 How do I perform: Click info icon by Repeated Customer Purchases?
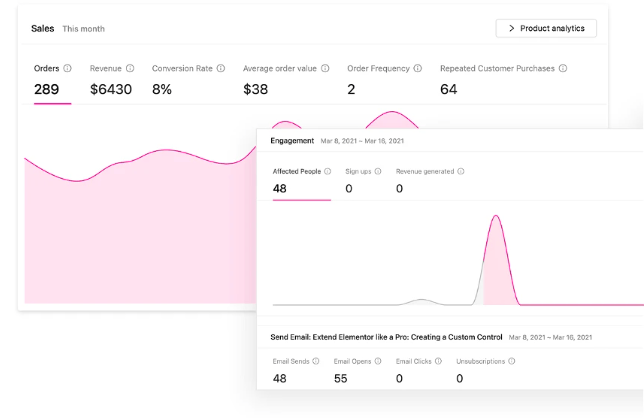click(x=563, y=69)
